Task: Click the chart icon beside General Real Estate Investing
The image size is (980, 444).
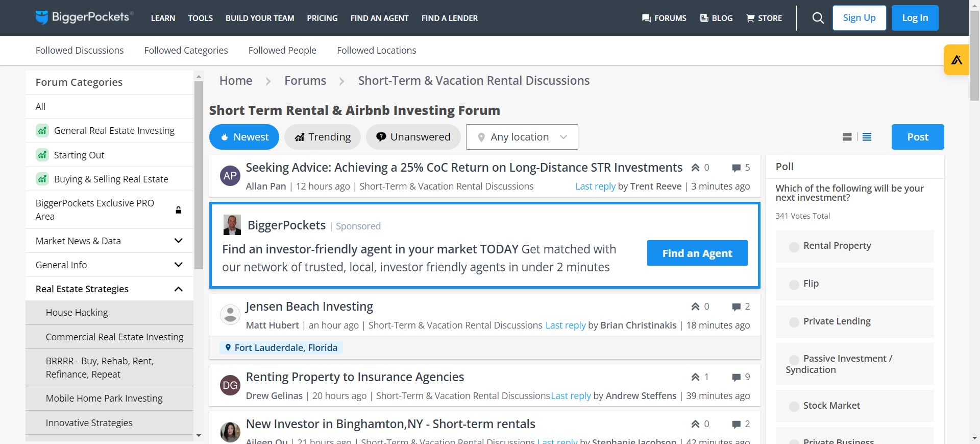Action: click(x=42, y=131)
